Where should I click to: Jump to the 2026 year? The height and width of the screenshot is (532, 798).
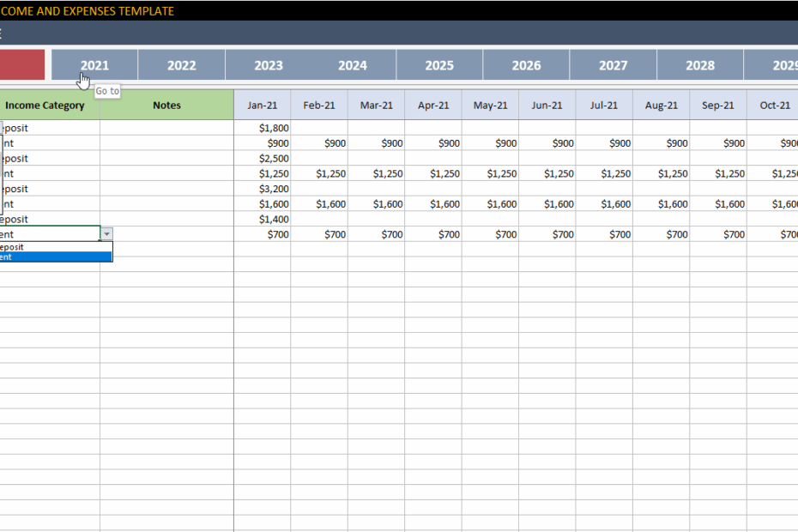(x=526, y=64)
